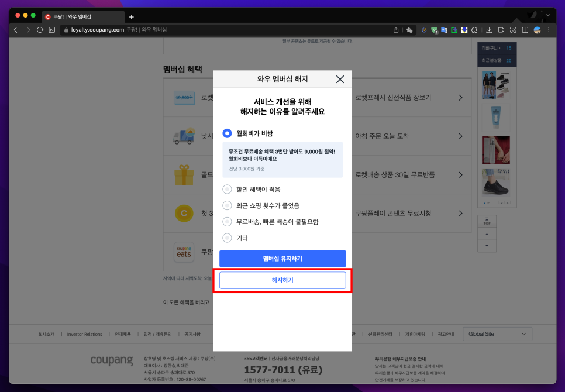Viewport: 565px width, 392px height.
Task: Click the bookmark star icon
Action: [409, 30]
